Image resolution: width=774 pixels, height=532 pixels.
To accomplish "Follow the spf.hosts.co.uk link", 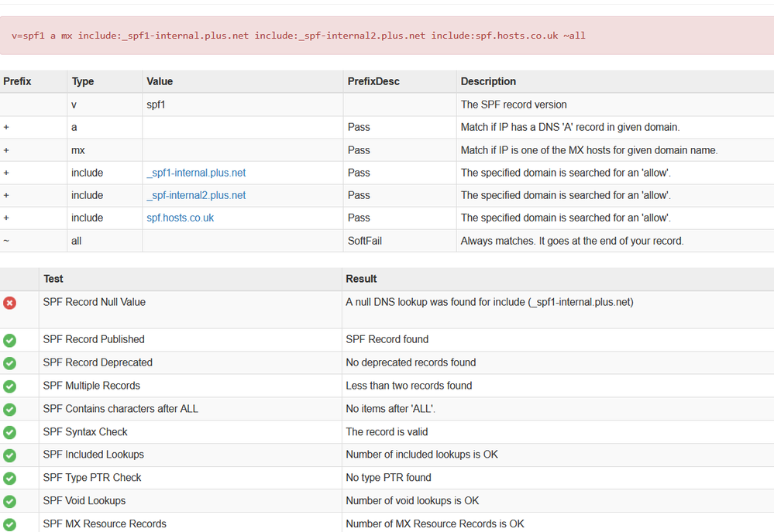I will pos(180,218).
